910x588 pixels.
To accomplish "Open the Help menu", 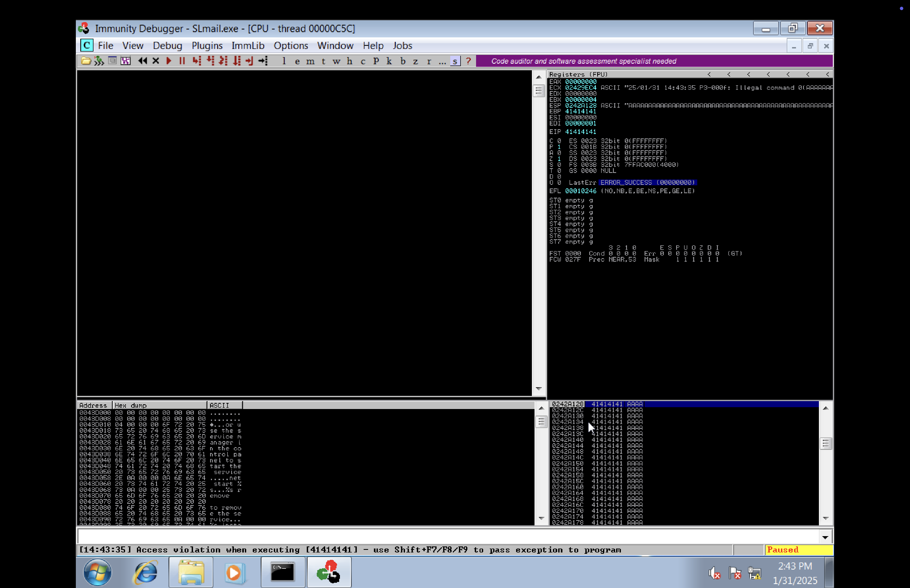I will click(x=373, y=46).
